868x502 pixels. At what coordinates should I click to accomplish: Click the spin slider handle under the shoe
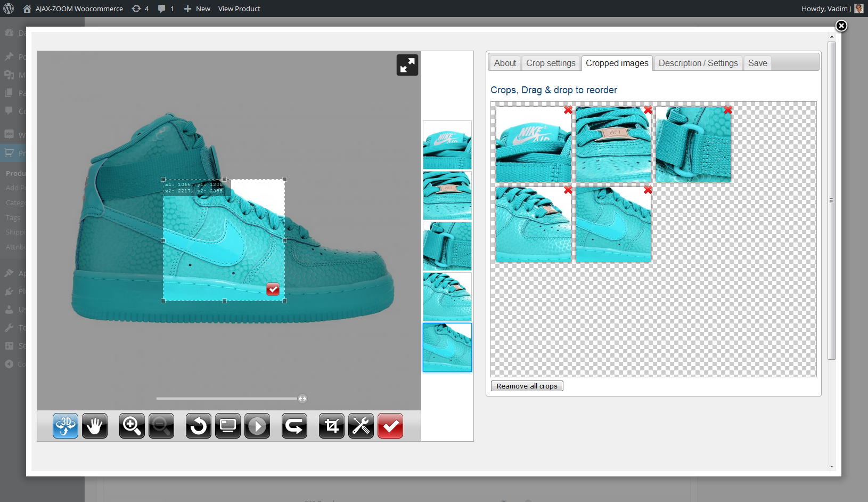click(x=302, y=399)
